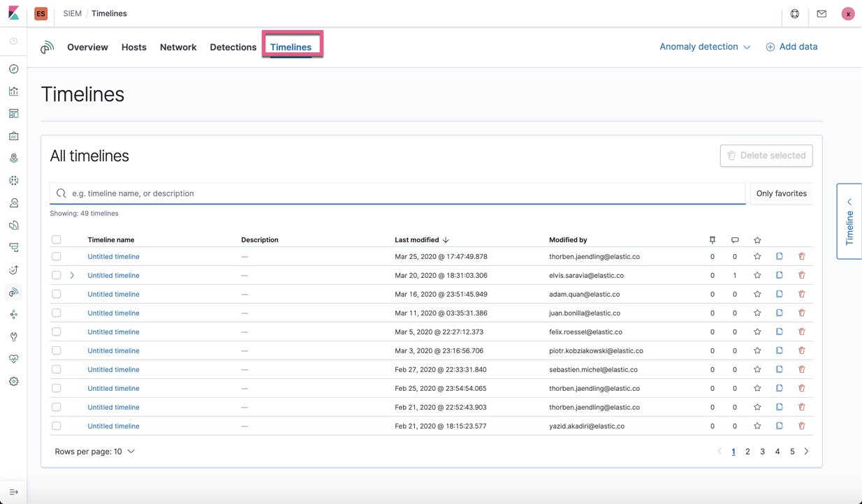Check the row modified by elvis.saravia@elastic.co

click(x=57, y=275)
